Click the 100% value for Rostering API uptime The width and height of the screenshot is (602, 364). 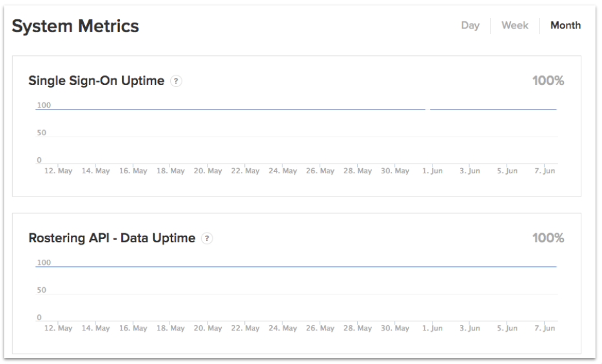click(548, 238)
